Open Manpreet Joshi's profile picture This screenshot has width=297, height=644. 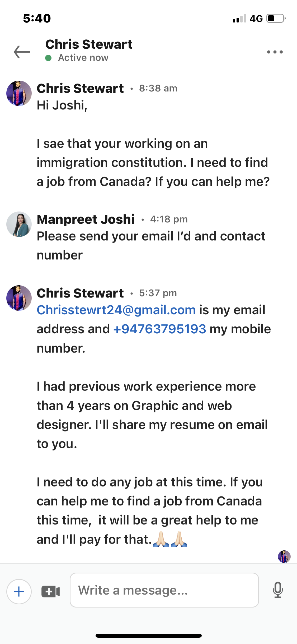point(19,224)
